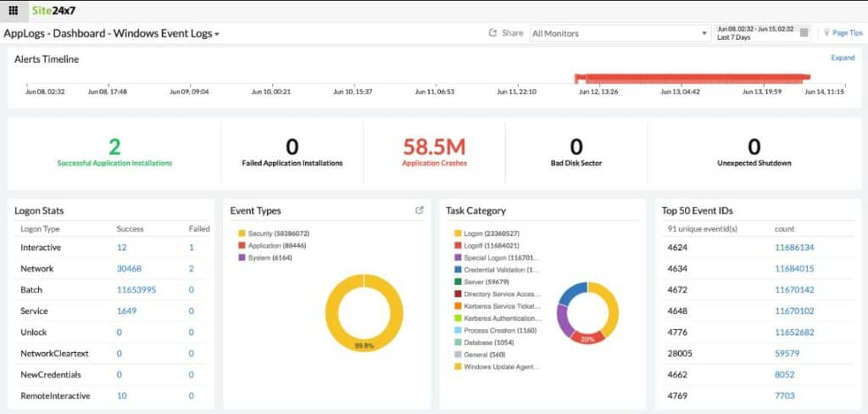This screenshot has width=868, height=414.
Task: Click the 20% red segment of Task Category donut
Action: tap(587, 337)
